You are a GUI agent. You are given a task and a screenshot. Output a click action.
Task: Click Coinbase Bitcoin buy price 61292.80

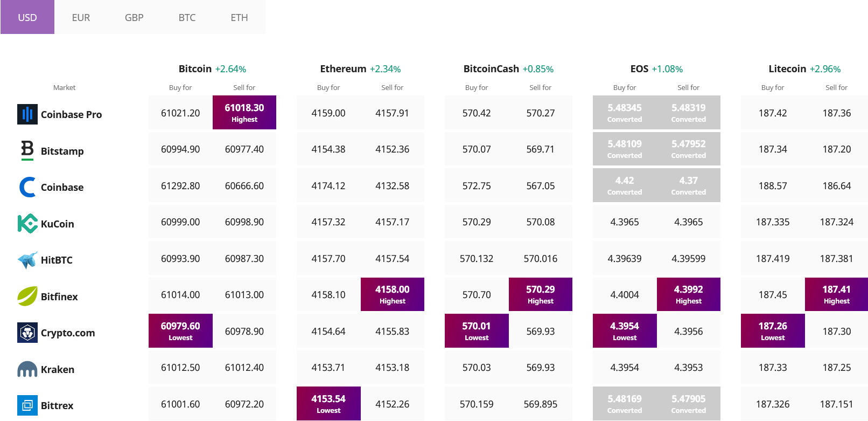180,185
